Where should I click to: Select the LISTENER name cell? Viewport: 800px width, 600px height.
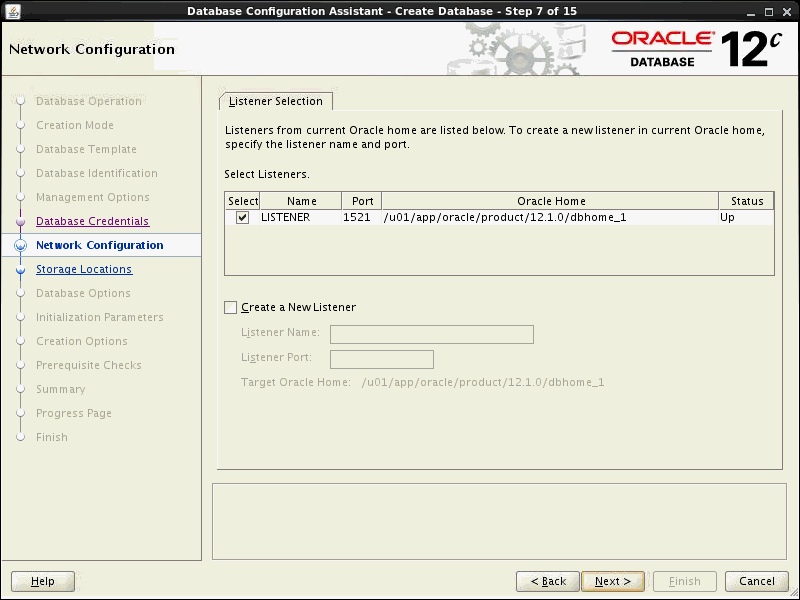pyautogui.click(x=301, y=217)
